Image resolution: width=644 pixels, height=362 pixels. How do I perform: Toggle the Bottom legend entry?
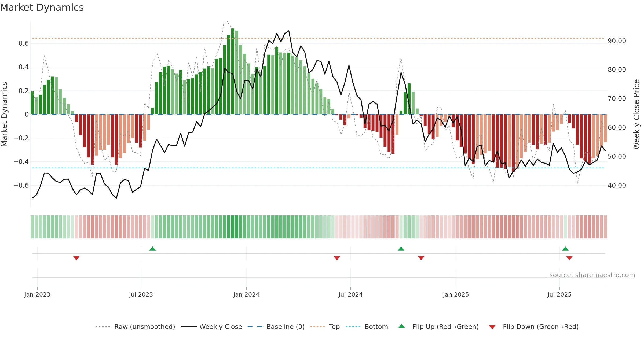[367, 327]
